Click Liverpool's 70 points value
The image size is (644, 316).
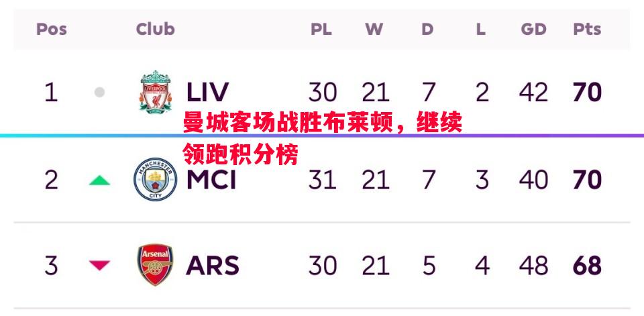click(x=587, y=93)
